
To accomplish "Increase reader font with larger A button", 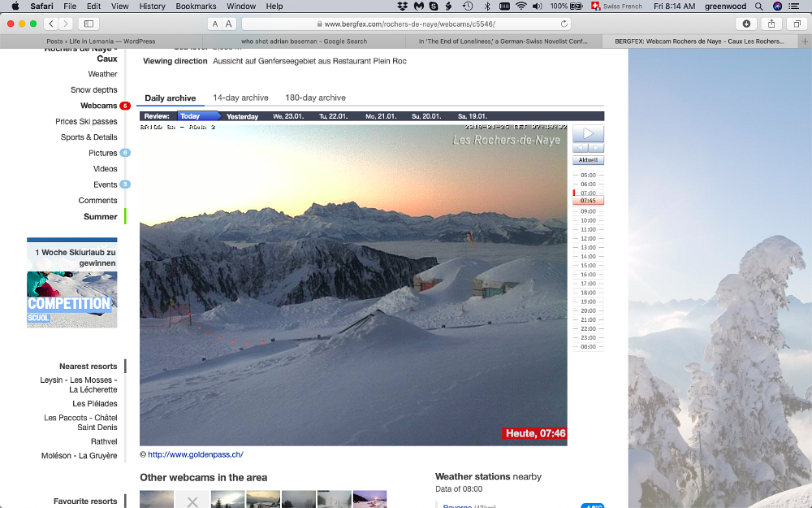I will 230,24.
